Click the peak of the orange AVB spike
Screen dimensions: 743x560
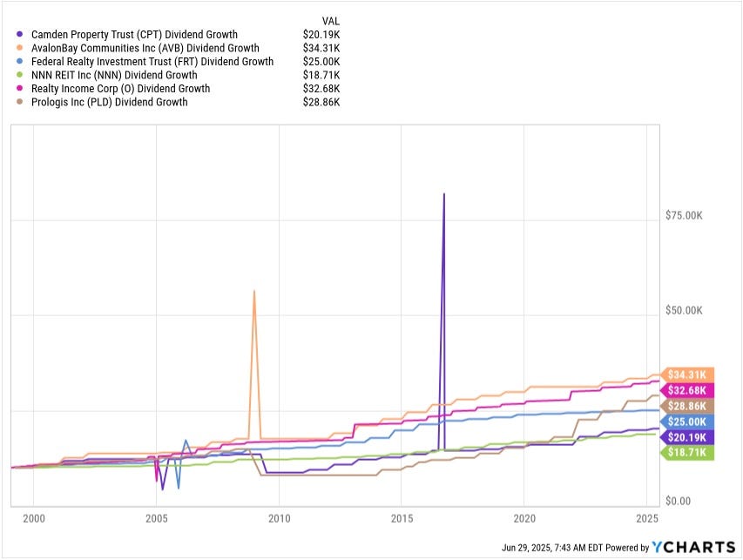254,291
